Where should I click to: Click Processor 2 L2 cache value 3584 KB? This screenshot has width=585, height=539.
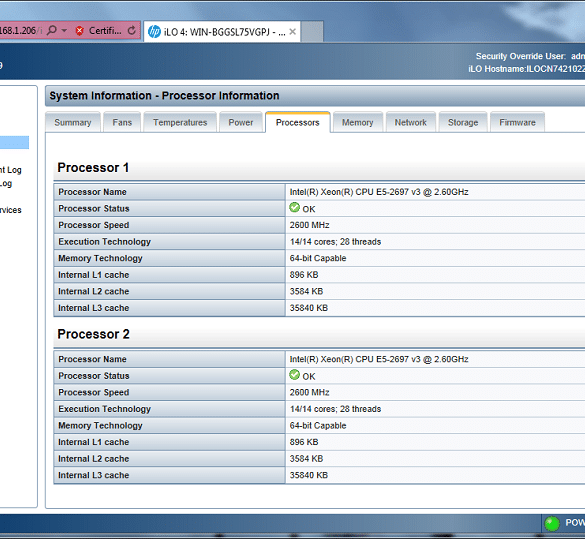click(x=306, y=459)
